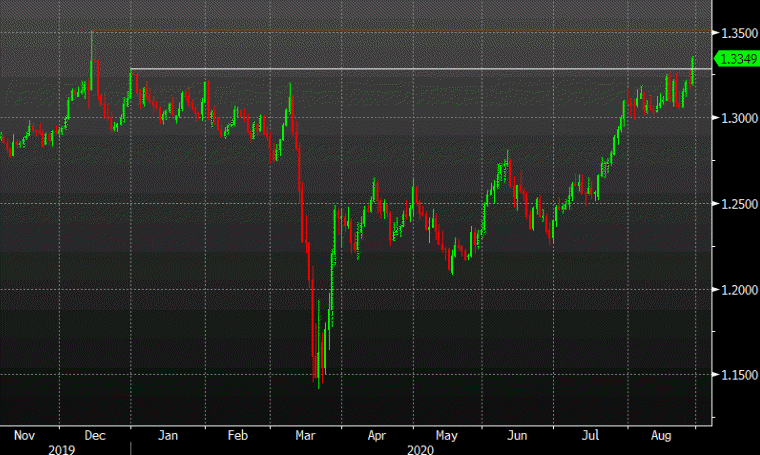Viewport: 760px width, 455px height.
Task: Click the 1.3500 price axis label
Action: click(740, 33)
